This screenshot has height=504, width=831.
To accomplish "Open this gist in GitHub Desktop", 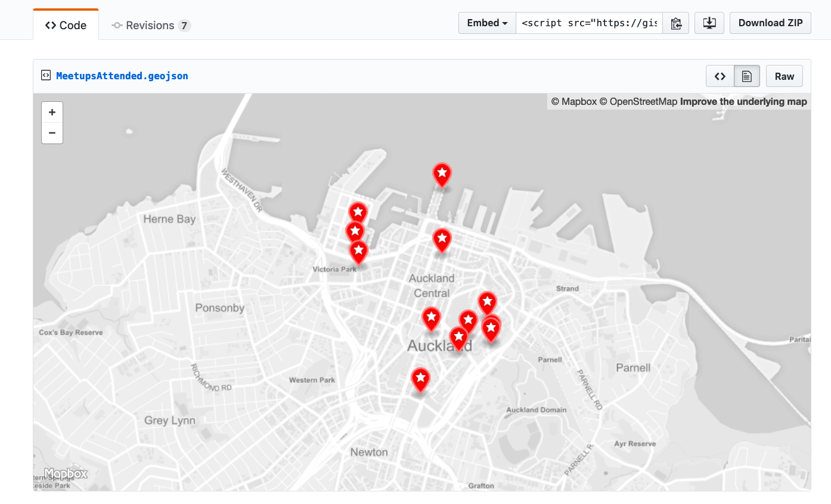I will (709, 23).
